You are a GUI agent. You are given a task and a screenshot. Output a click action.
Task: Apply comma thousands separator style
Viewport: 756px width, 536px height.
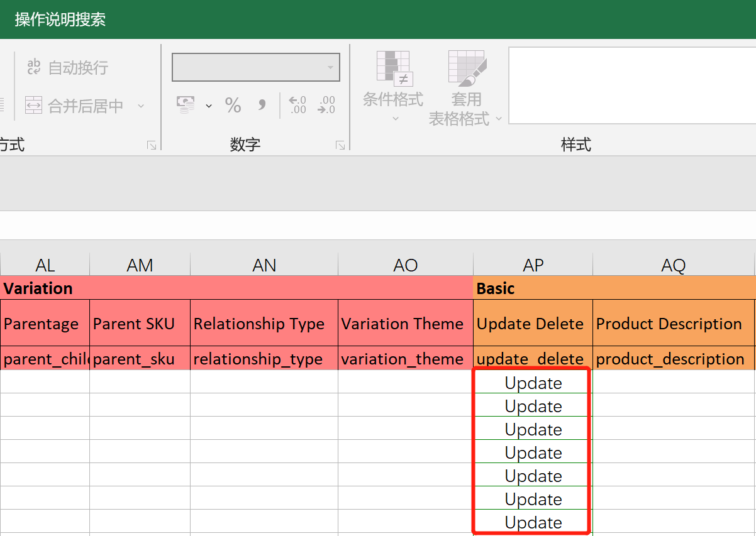pyautogui.click(x=262, y=105)
